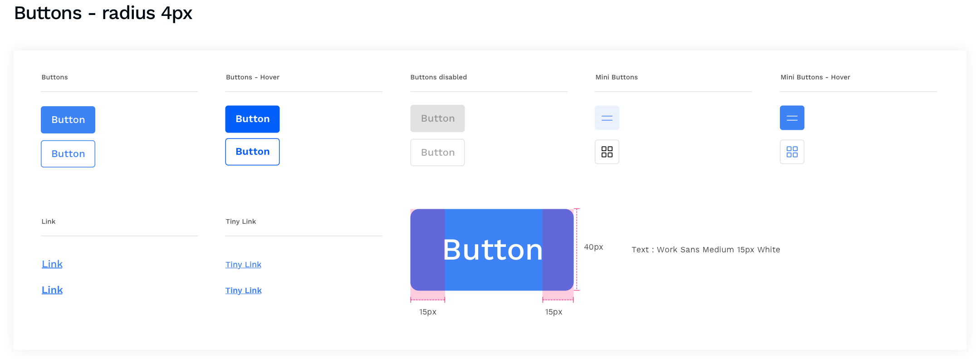
Task: Open the regular weight Link
Action: pos(52,264)
